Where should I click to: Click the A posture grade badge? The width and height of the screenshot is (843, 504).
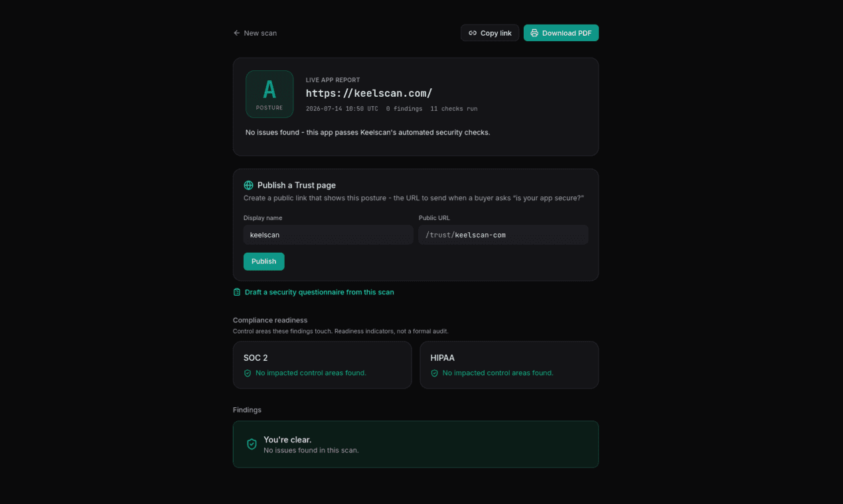click(269, 94)
